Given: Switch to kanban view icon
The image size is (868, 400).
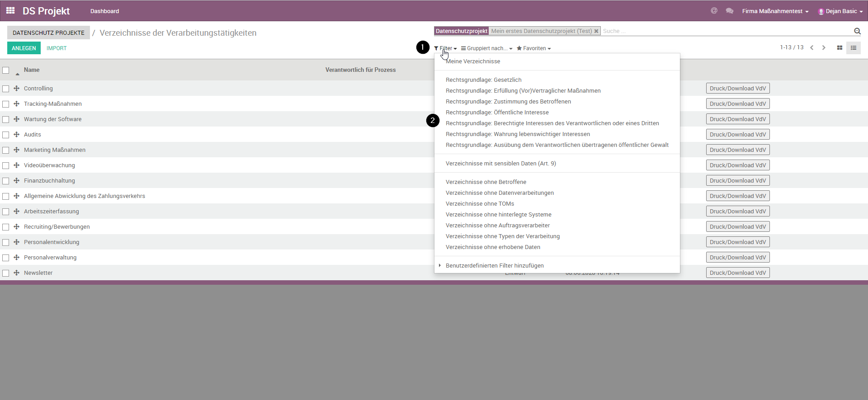Looking at the screenshot, I should click(840, 48).
